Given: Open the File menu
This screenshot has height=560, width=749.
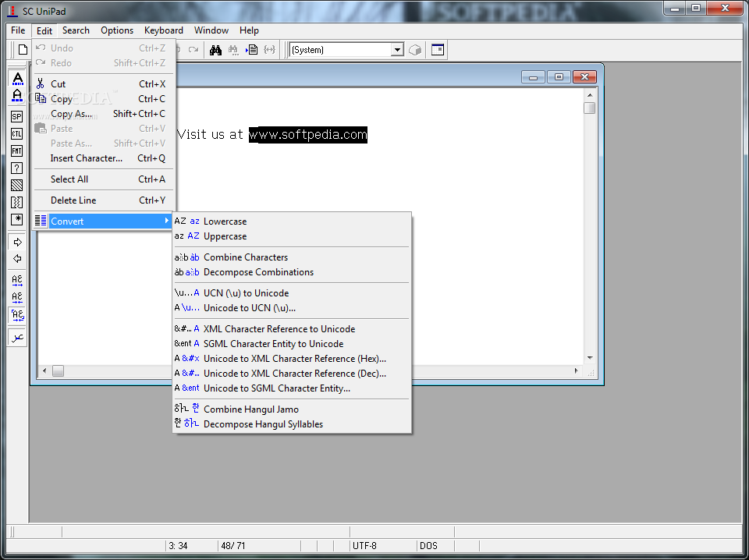Looking at the screenshot, I should coord(18,30).
